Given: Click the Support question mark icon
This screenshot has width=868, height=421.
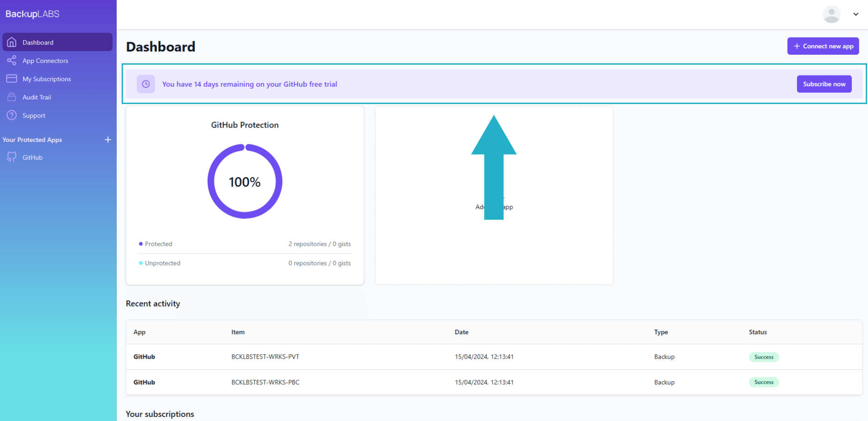Looking at the screenshot, I should (x=12, y=115).
